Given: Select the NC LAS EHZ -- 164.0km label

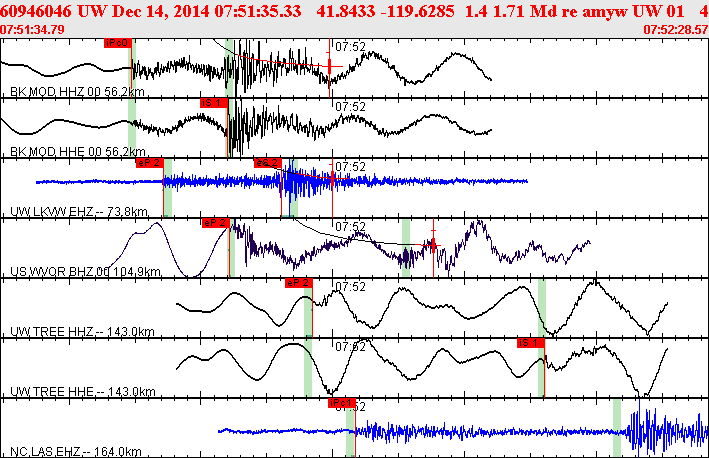Looking at the screenshot, I should tap(76, 452).
